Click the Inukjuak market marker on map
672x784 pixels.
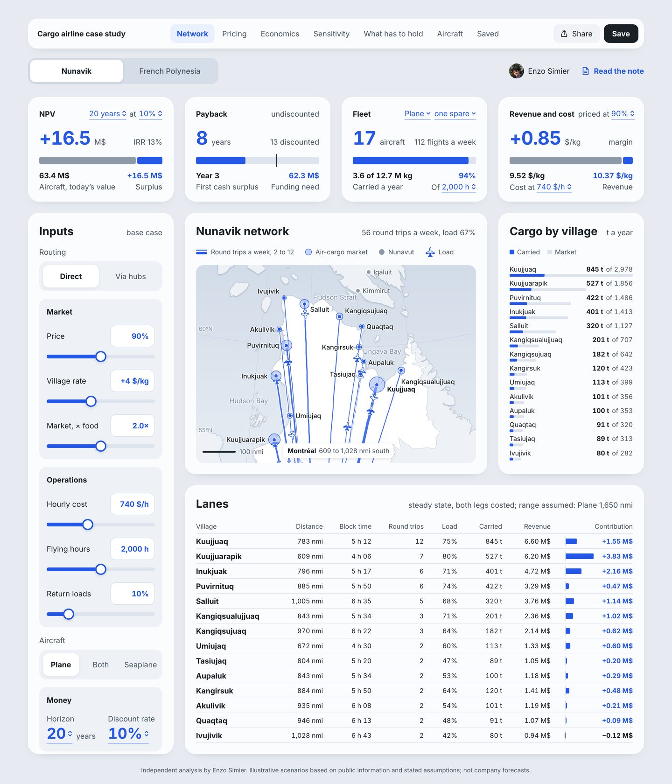[276, 376]
